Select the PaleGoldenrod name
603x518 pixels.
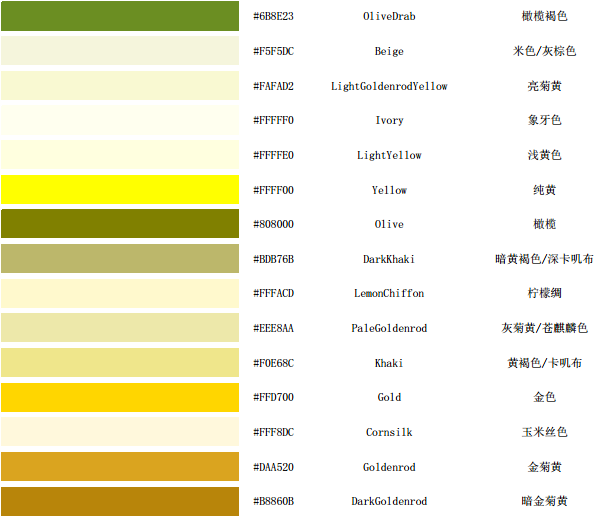coord(389,328)
